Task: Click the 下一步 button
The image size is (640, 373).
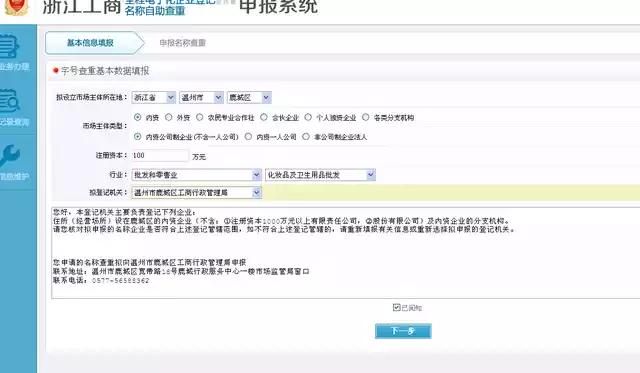Action: (x=403, y=331)
